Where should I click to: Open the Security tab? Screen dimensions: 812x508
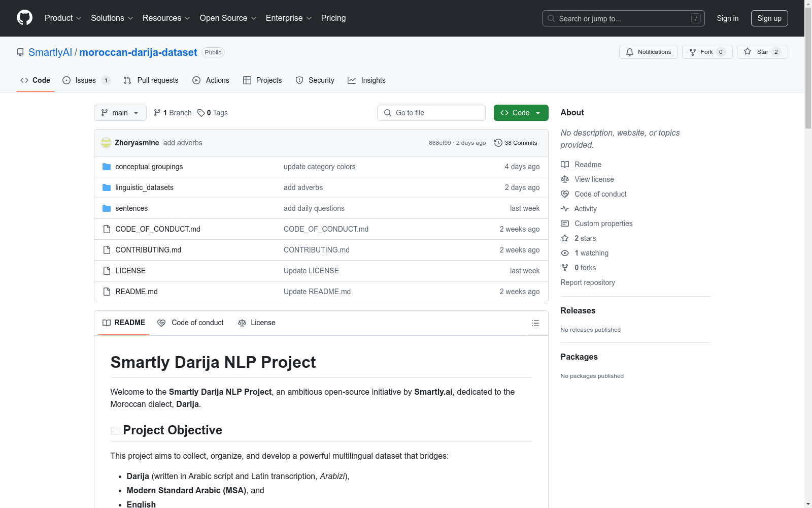315,80
